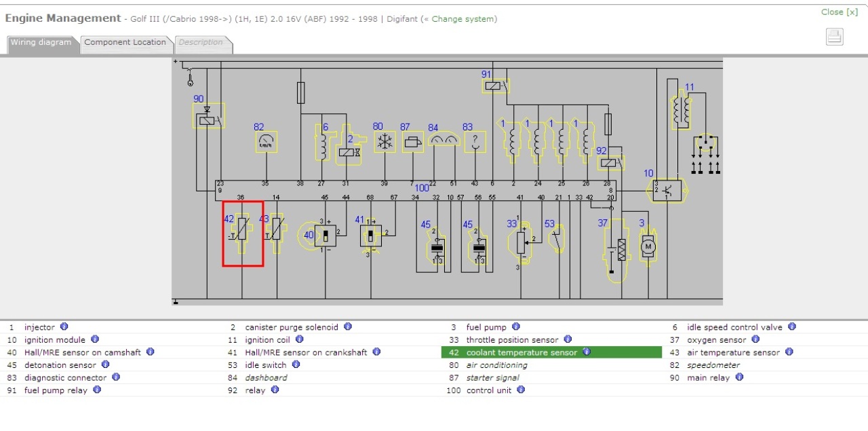The width and height of the screenshot is (868, 431).
Task: Click air conditioning snowflake symbol 80
Action: point(384,142)
